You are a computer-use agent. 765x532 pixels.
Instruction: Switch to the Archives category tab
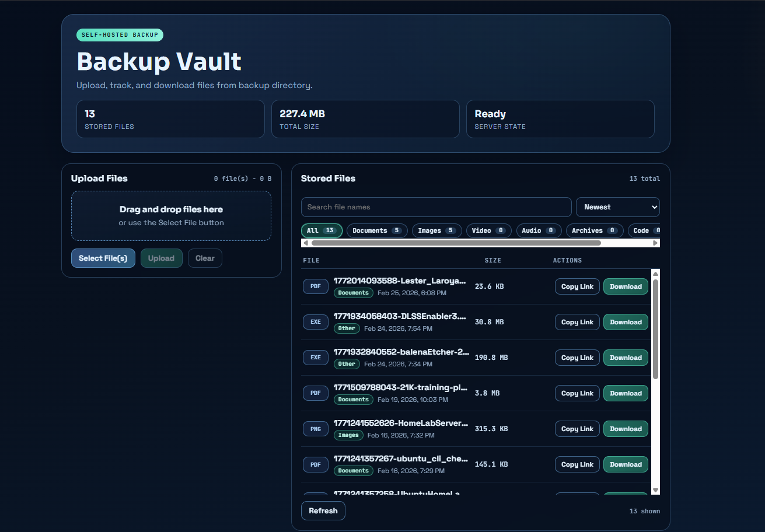(x=594, y=230)
